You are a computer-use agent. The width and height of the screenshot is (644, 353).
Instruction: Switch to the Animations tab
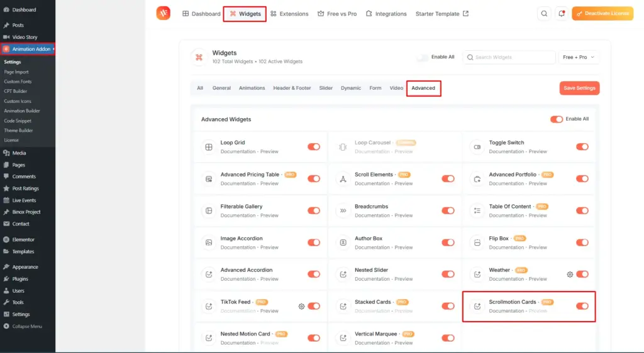pos(252,88)
